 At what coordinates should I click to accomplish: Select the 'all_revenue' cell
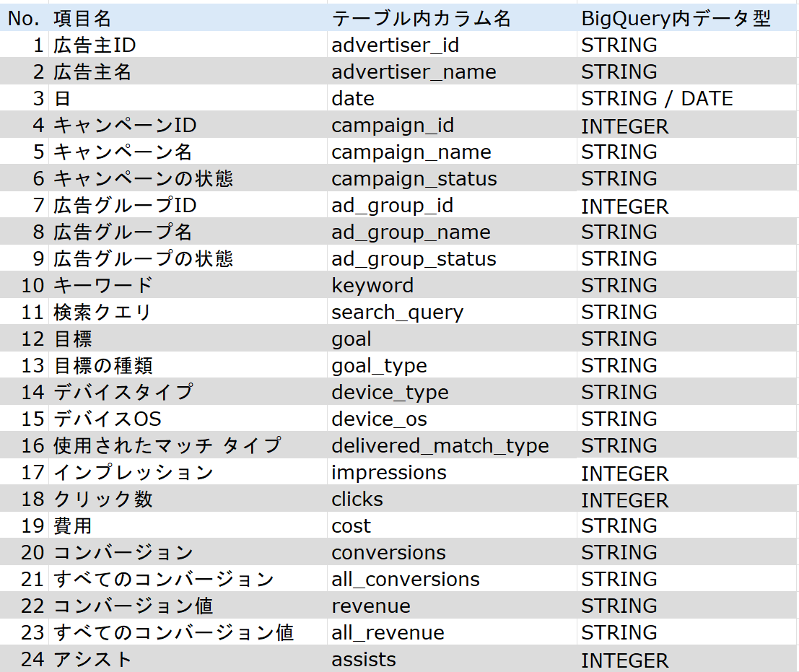click(452, 632)
